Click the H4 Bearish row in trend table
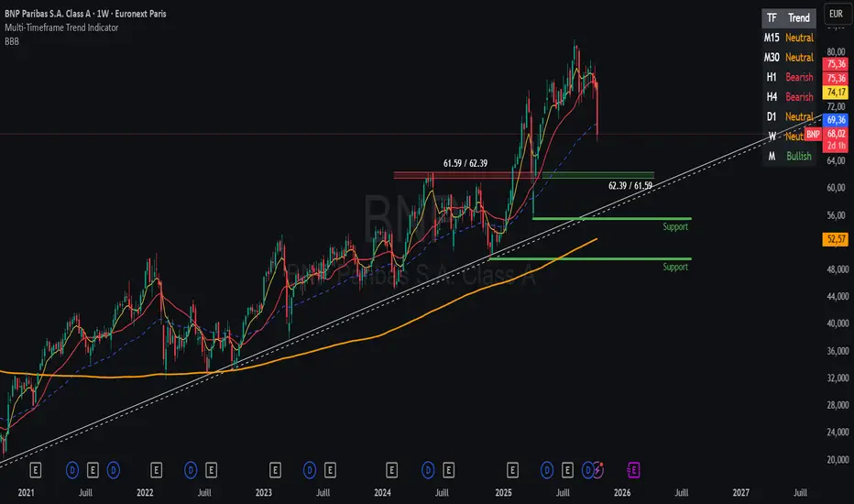The width and height of the screenshot is (854, 504). 789,96
